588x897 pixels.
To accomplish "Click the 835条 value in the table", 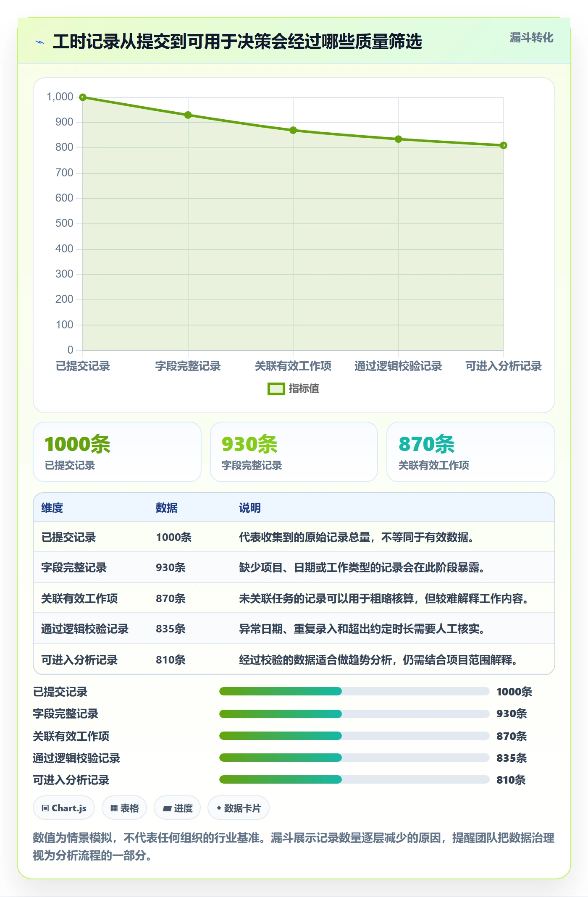I will (x=171, y=629).
